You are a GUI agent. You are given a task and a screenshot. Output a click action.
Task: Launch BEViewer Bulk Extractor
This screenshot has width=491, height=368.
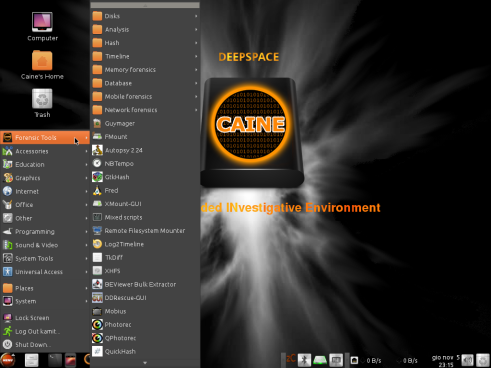pos(145,284)
